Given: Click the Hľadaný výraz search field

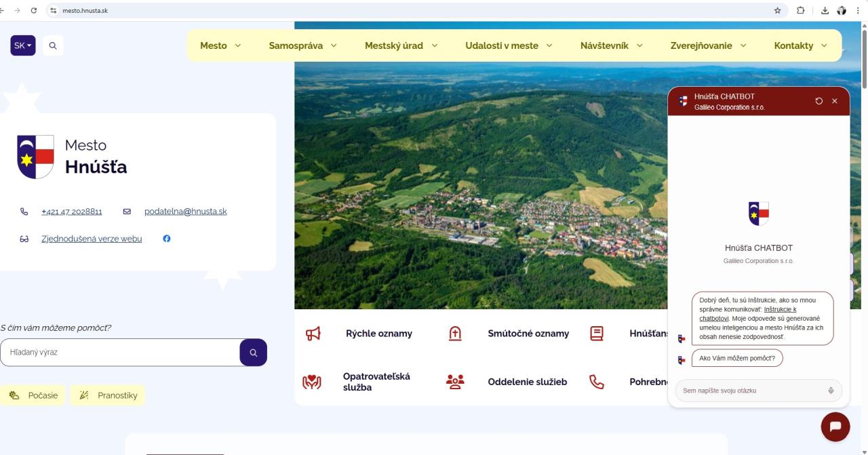Looking at the screenshot, I should tap(120, 353).
